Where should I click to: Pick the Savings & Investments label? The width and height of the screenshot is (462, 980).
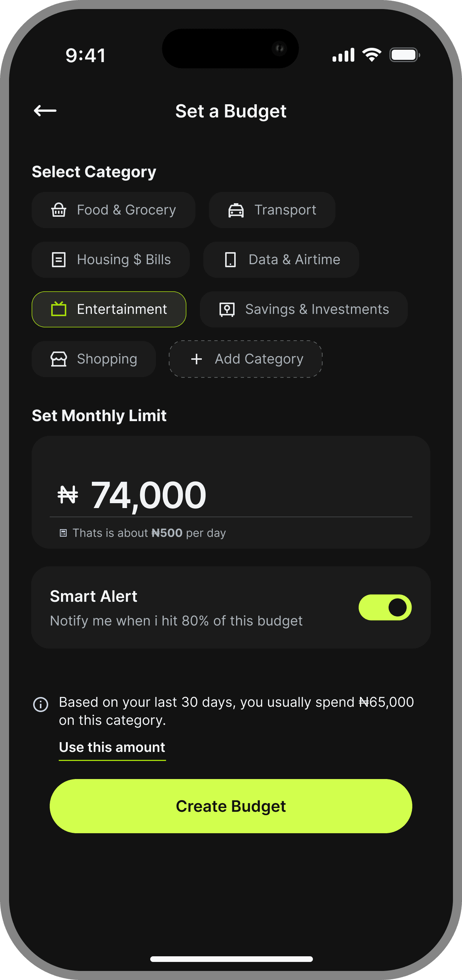pyautogui.click(x=317, y=309)
